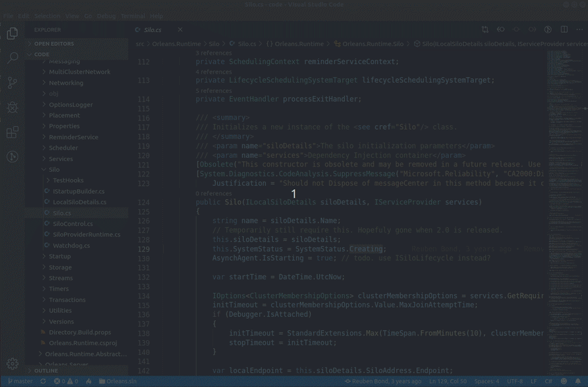The width and height of the screenshot is (588, 387).
Task: Change the file encoding via UTF-8
Action: coord(515,382)
